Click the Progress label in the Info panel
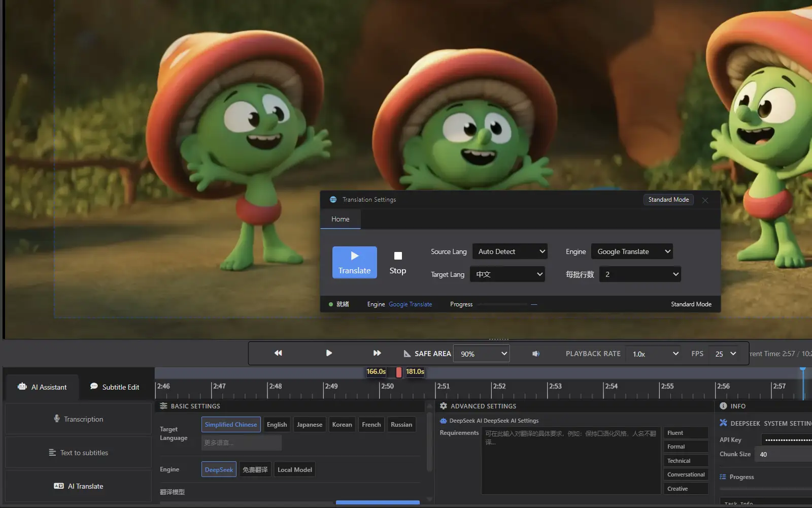812x508 pixels. (x=741, y=477)
